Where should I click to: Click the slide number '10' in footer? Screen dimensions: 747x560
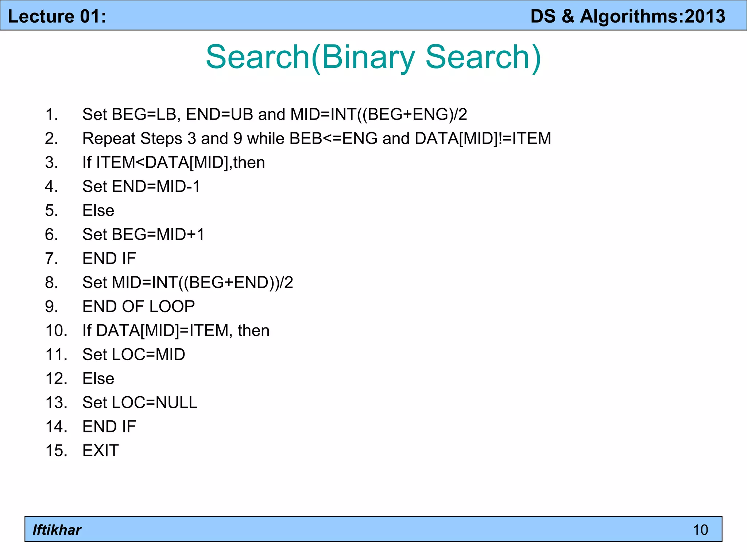pyautogui.click(x=700, y=530)
